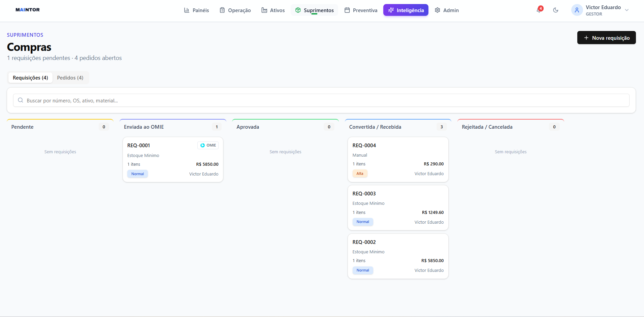This screenshot has height=317, width=644.
Task: Click the user avatar icon
Action: point(577,10)
